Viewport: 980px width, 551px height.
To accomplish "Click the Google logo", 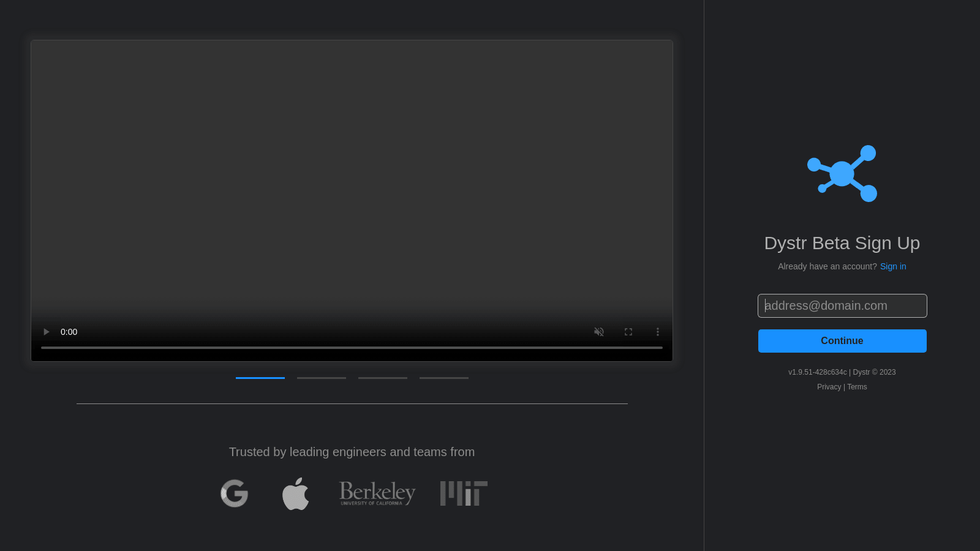I will click(x=235, y=493).
